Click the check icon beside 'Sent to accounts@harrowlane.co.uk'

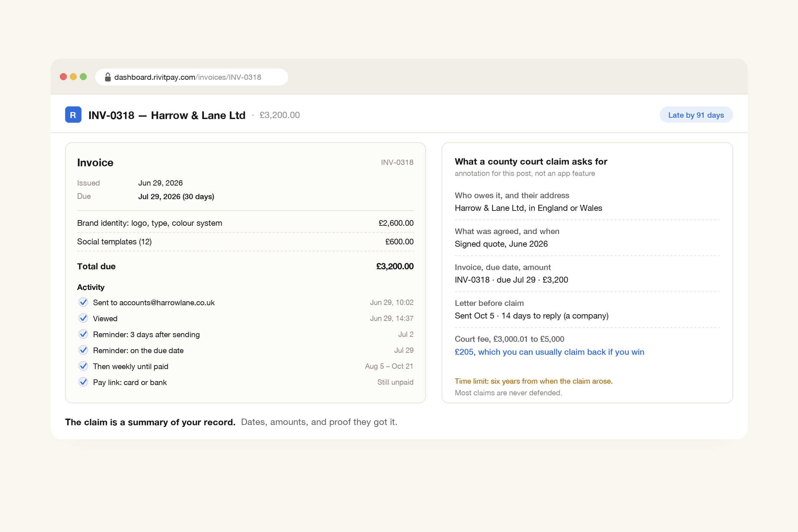click(83, 302)
